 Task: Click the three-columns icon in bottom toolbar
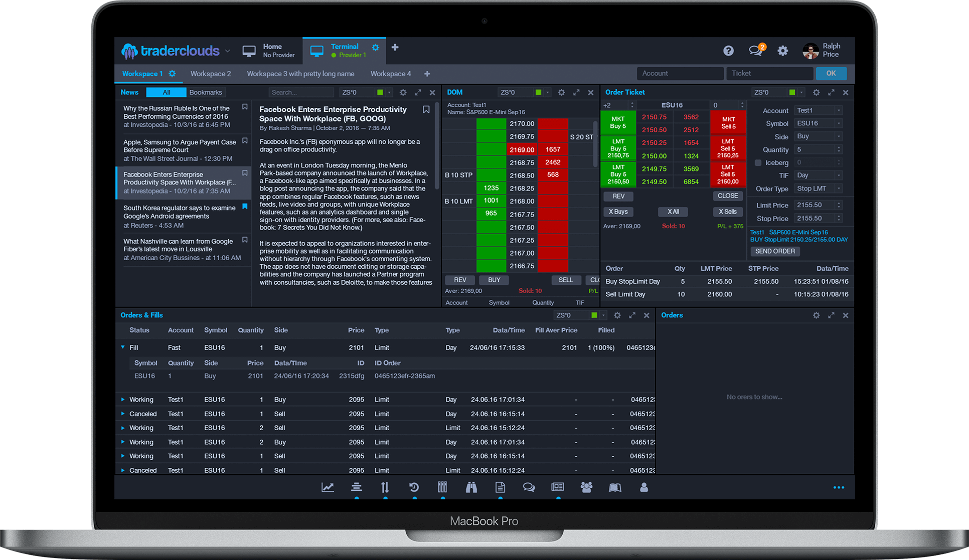point(442,487)
